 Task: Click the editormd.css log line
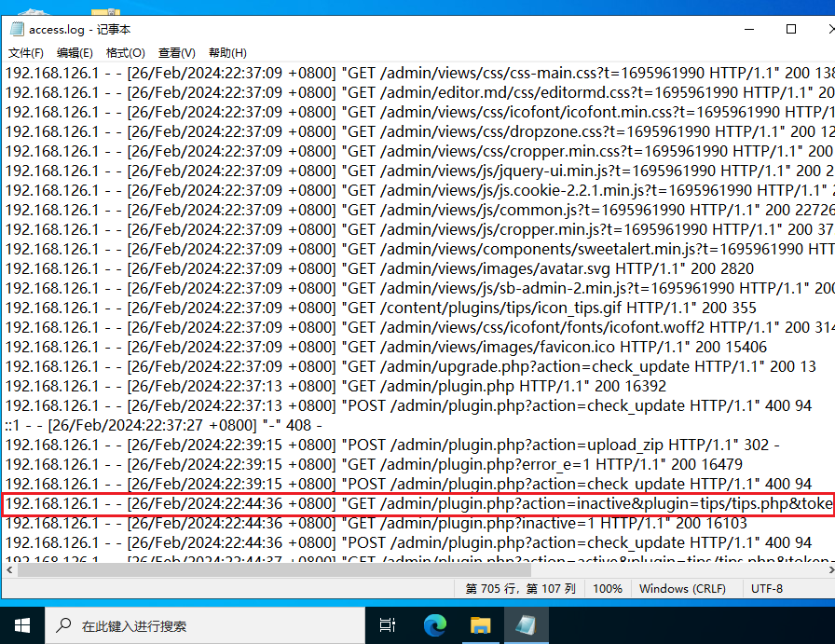point(419,92)
